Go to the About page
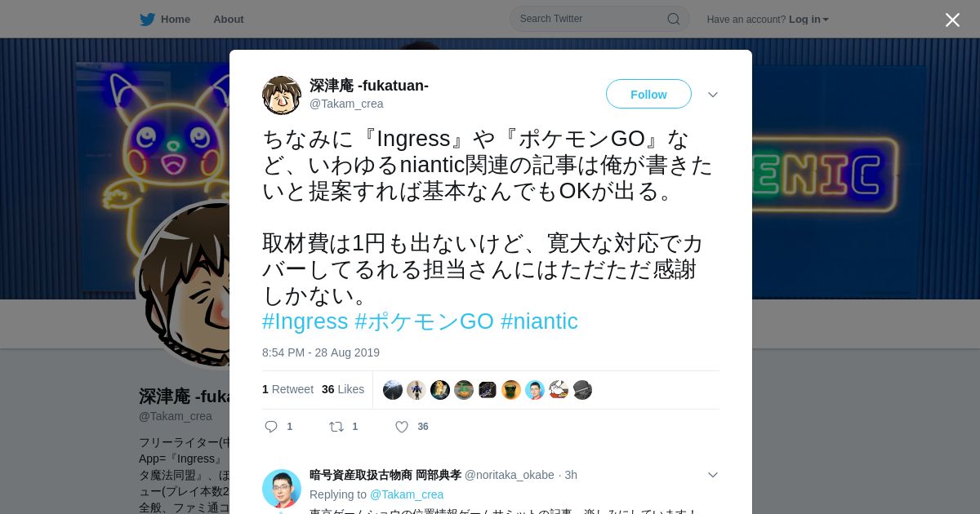 pyautogui.click(x=229, y=20)
